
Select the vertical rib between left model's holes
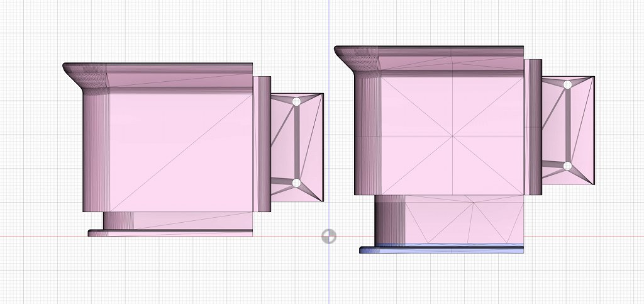tap(297, 142)
